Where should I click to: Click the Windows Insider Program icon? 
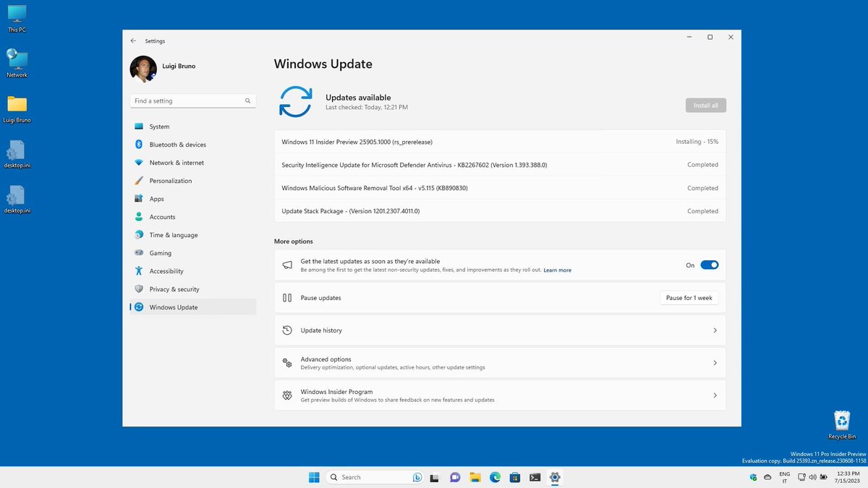(287, 395)
